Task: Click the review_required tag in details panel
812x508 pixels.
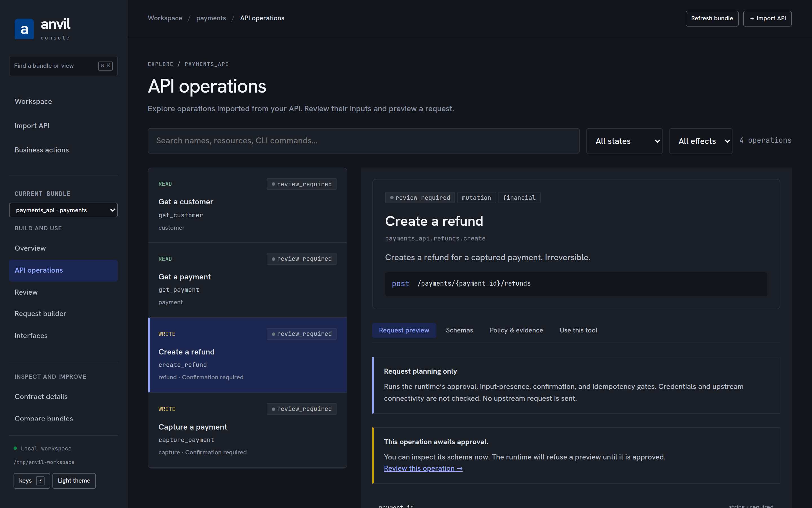Action: pyautogui.click(x=420, y=198)
